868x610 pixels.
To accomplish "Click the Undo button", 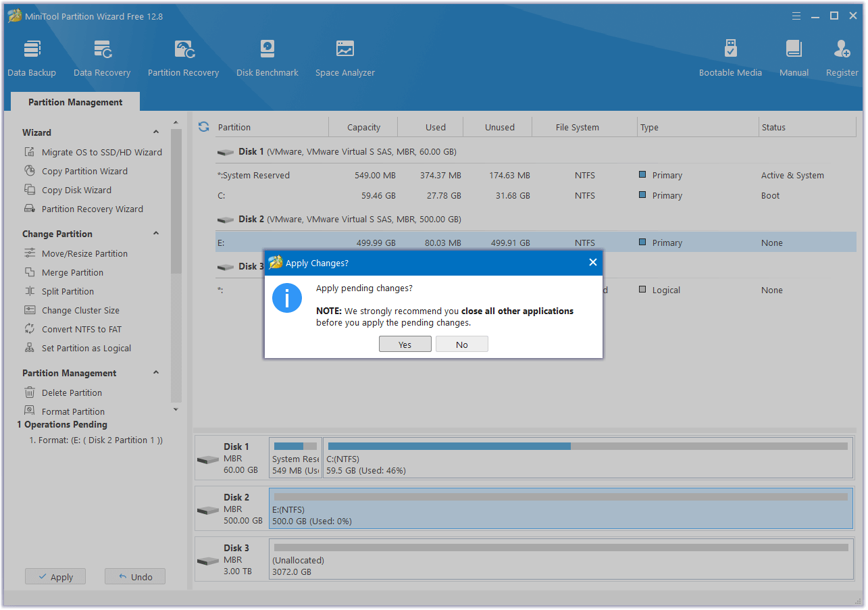I will pos(135,577).
